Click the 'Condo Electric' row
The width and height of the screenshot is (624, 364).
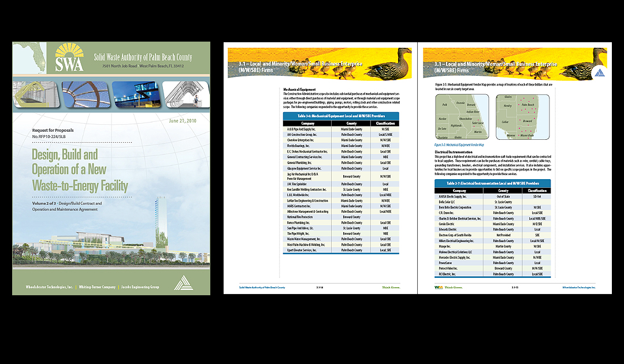(493, 224)
